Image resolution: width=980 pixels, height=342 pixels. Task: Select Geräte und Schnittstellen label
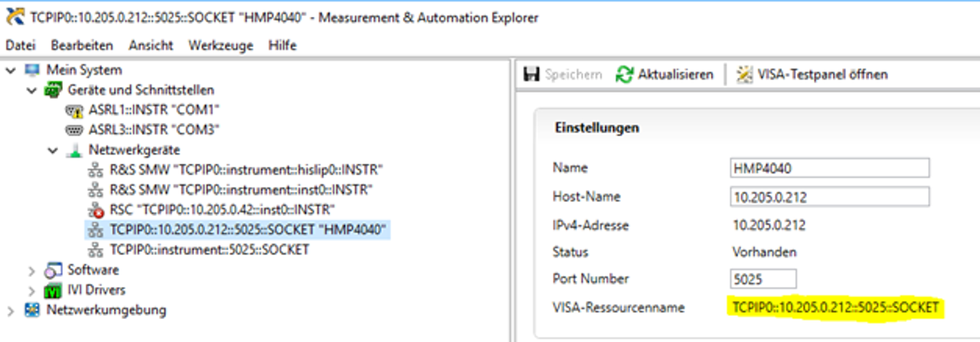click(140, 90)
